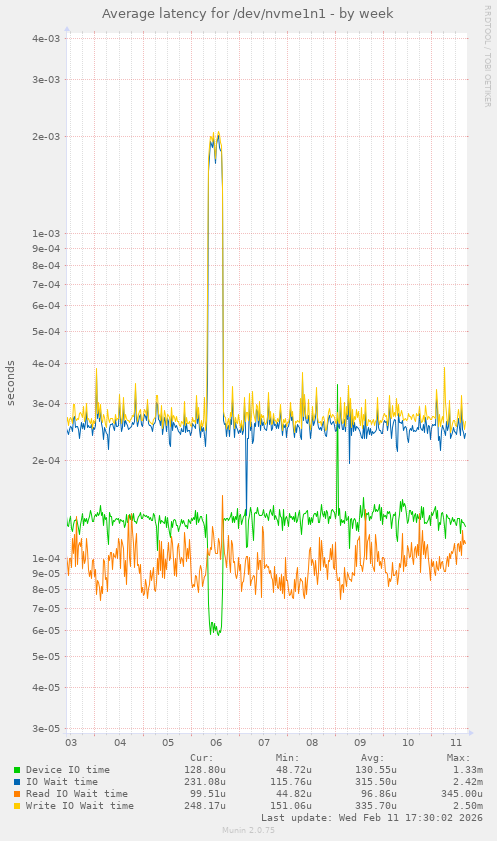Click the x-axis day label 10
Viewport: 497px width, 841px height.
(x=408, y=743)
